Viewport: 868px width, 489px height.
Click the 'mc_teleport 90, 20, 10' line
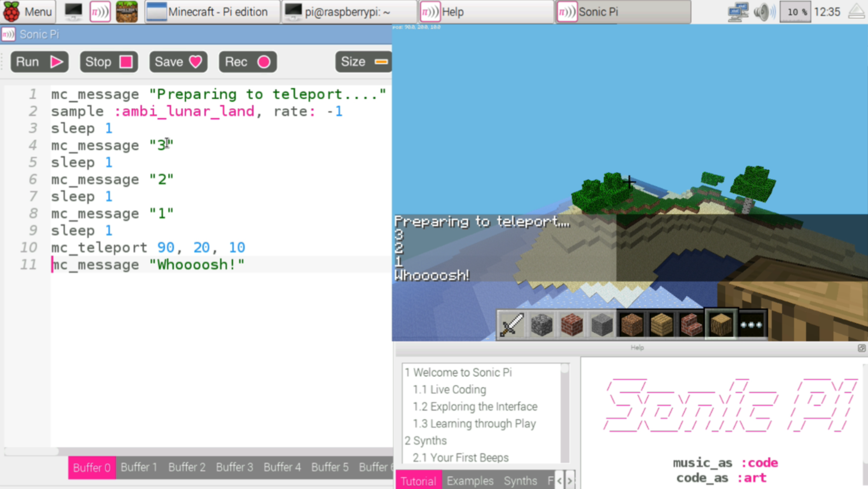click(x=148, y=248)
